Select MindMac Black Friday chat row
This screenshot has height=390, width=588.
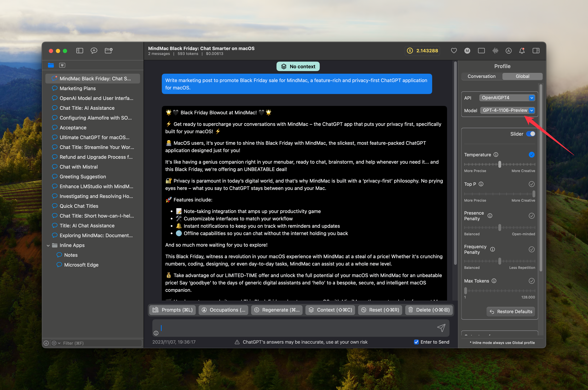pyautogui.click(x=92, y=79)
